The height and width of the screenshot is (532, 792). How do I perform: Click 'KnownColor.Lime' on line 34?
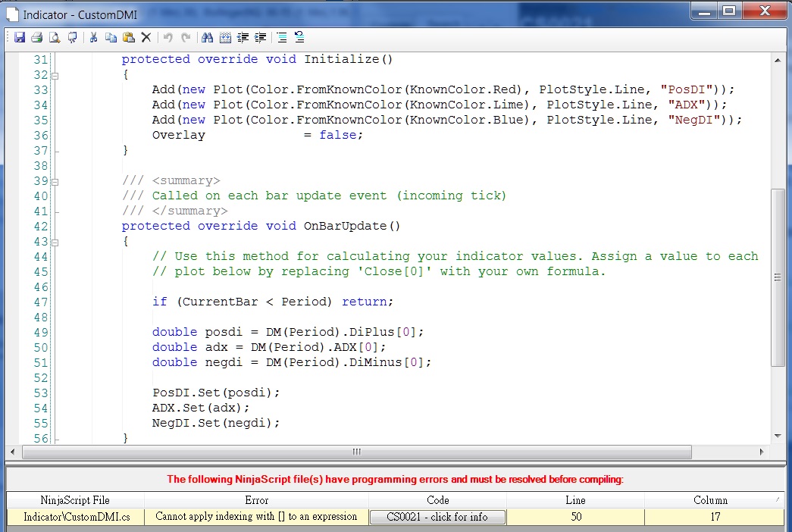coord(466,105)
